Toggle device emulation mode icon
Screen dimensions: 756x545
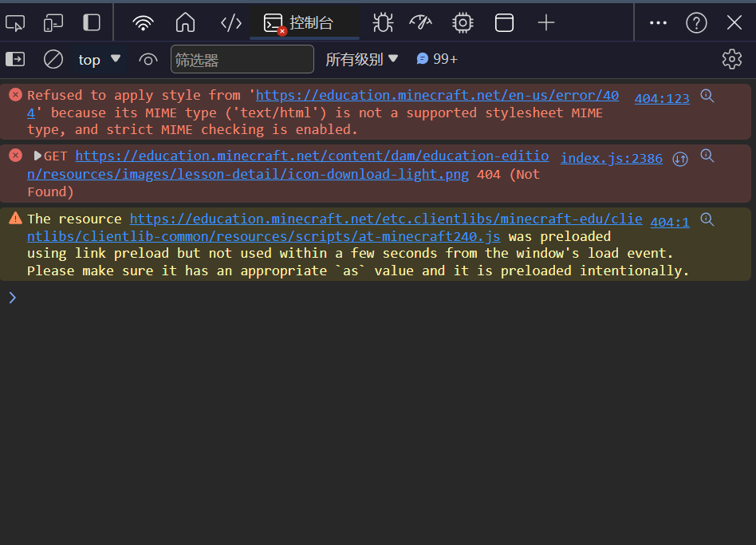pyautogui.click(x=53, y=23)
